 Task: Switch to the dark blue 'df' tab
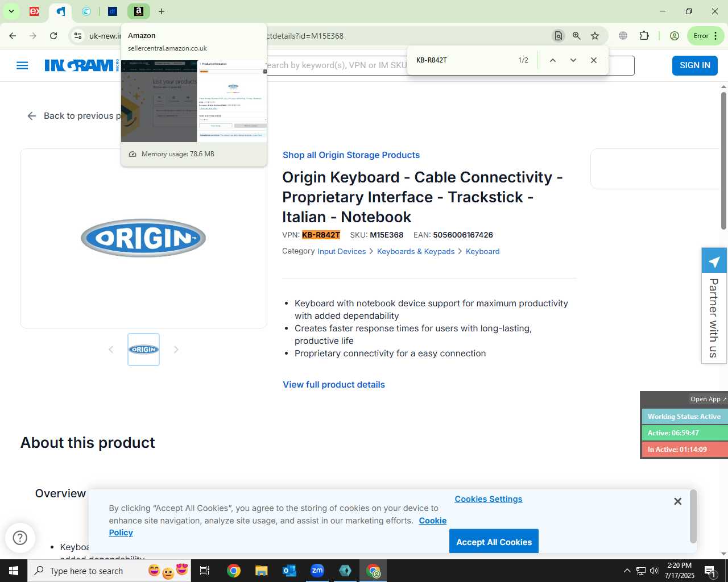113,11
